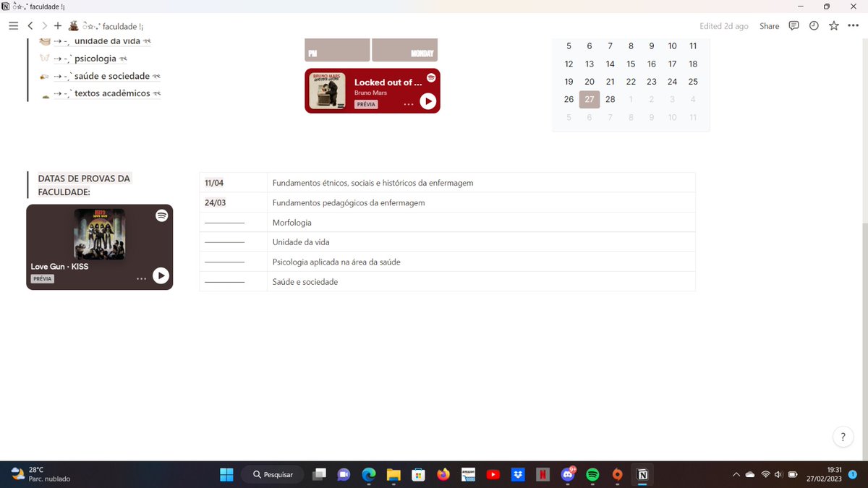This screenshot has width=868, height=488.
Task: Open Netflix from the taskbar
Action: [x=542, y=474]
